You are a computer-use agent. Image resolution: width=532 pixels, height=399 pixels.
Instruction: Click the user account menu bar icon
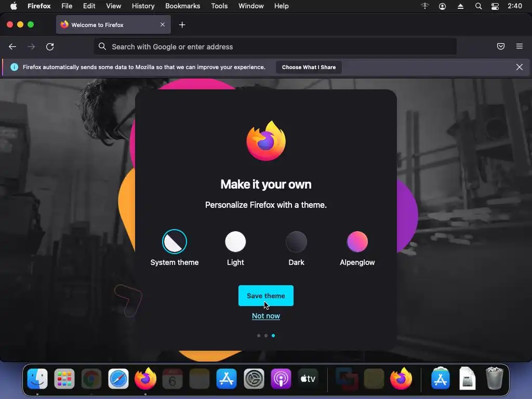443,6
